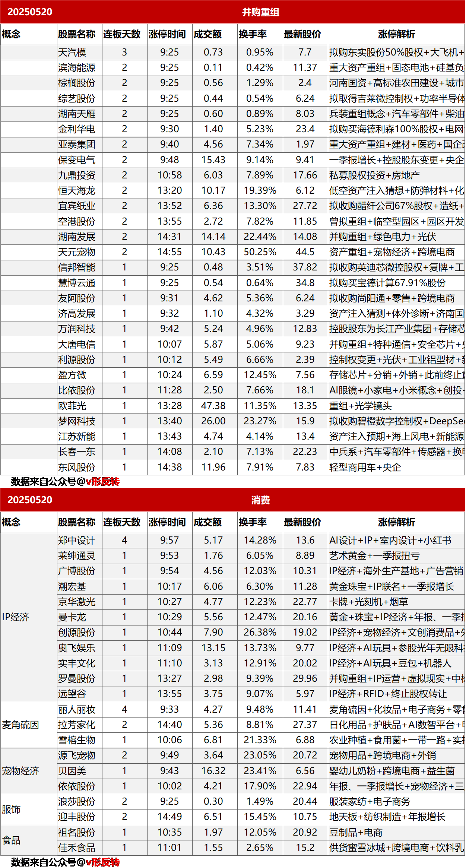Click the 宠物经济 concept cell
The image size is (466, 868).
pyautogui.click(x=29, y=771)
